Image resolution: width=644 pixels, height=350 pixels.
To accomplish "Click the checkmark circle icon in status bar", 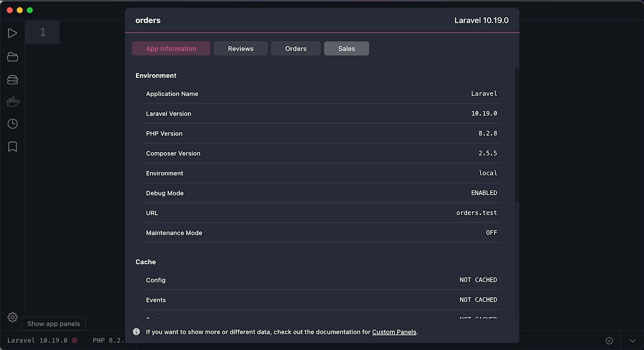I will (609, 340).
